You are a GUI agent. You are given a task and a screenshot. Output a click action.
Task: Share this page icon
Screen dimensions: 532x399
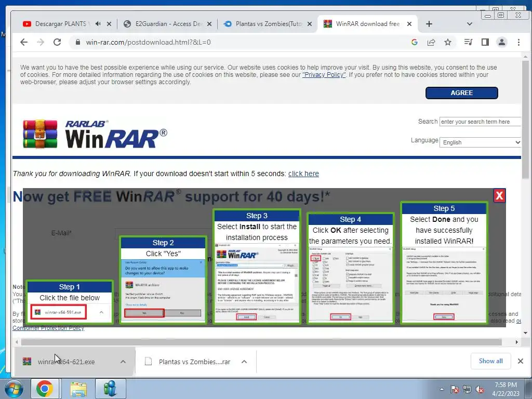click(x=431, y=42)
